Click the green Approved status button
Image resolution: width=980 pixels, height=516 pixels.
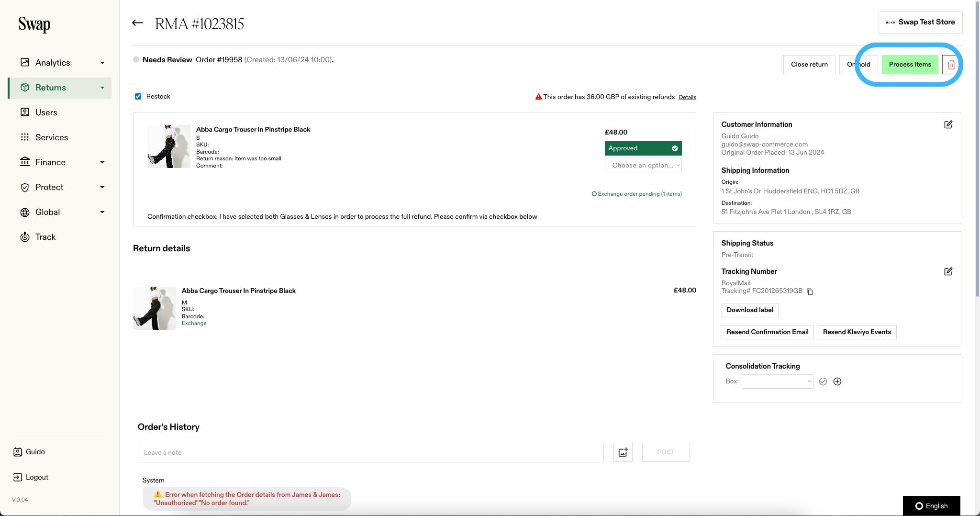pyautogui.click(x=643, y=148)
